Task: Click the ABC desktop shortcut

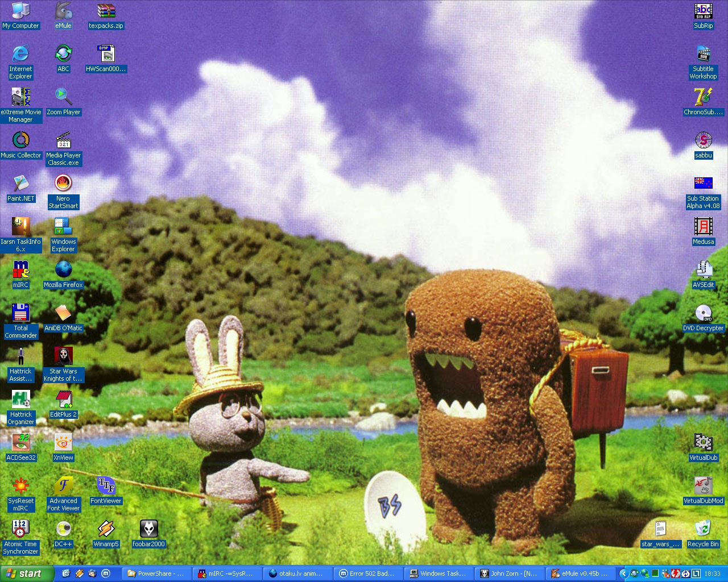Action: click(63, 59)
